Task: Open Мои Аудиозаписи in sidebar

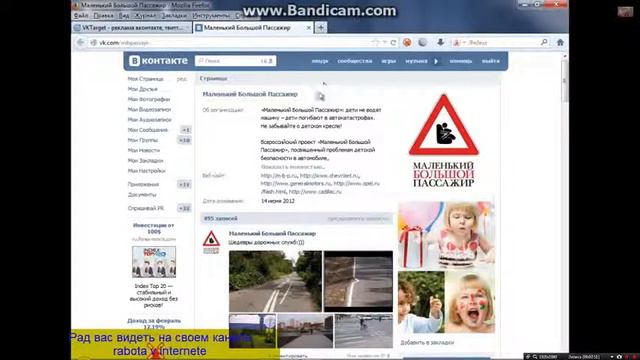Action: (x=149, y=120)
